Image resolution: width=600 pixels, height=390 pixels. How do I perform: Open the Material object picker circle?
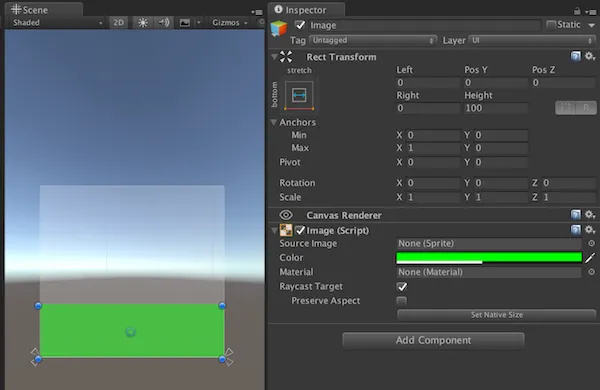591,272
